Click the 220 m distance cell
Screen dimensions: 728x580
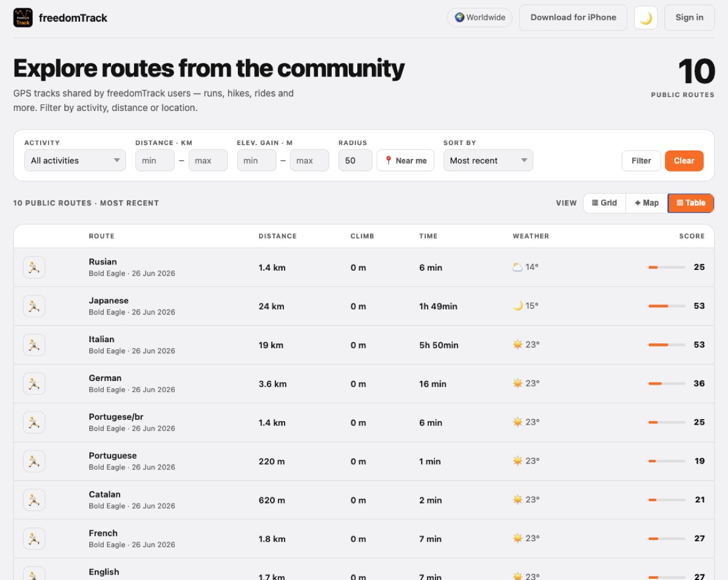click(271, 462)
